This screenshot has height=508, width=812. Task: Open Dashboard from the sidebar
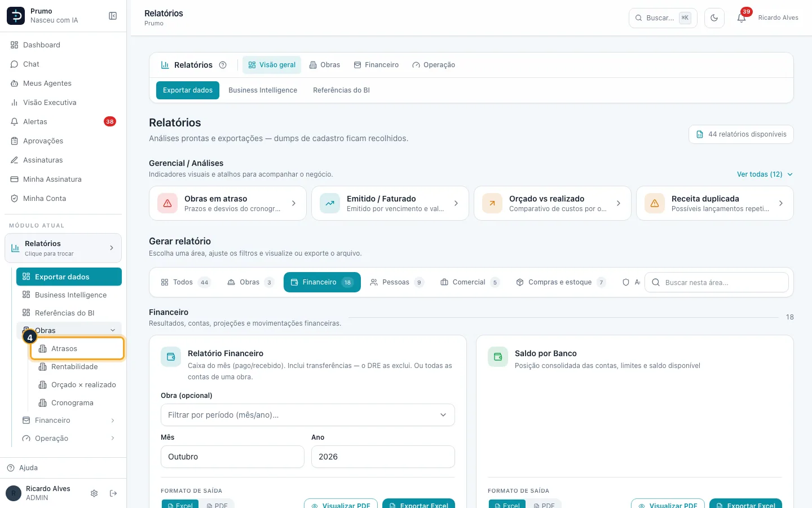click(63, 45)
